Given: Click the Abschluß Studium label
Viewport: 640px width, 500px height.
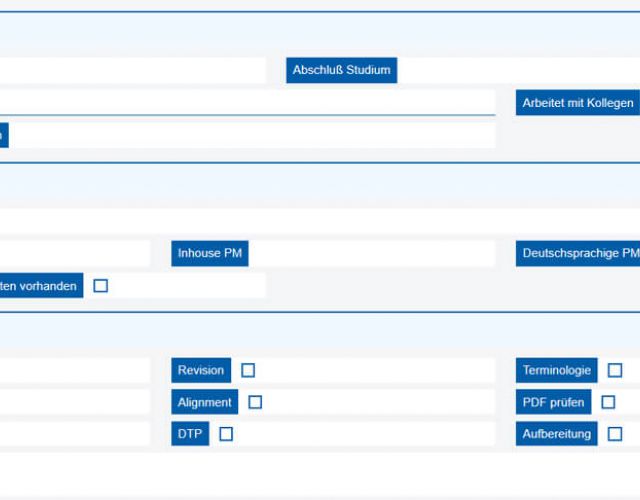Looking at the screenshot, I should [x=341, y=71].
